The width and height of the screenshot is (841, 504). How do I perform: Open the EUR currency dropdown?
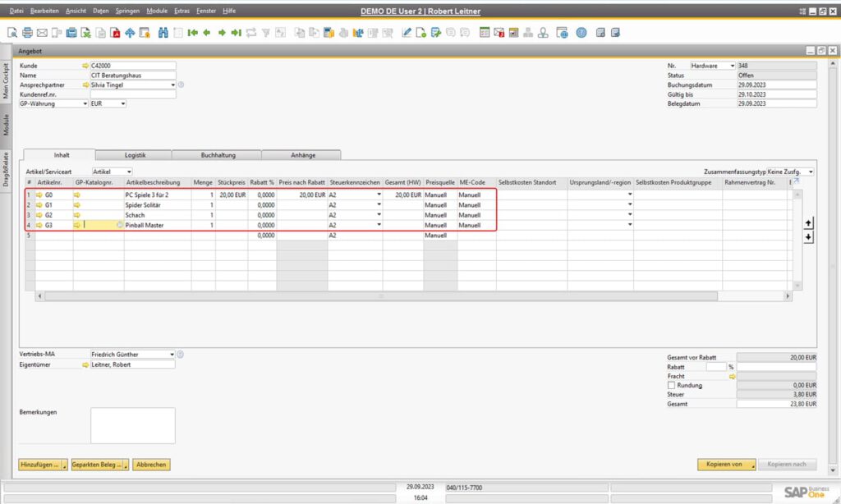click(x=123, y=104)
